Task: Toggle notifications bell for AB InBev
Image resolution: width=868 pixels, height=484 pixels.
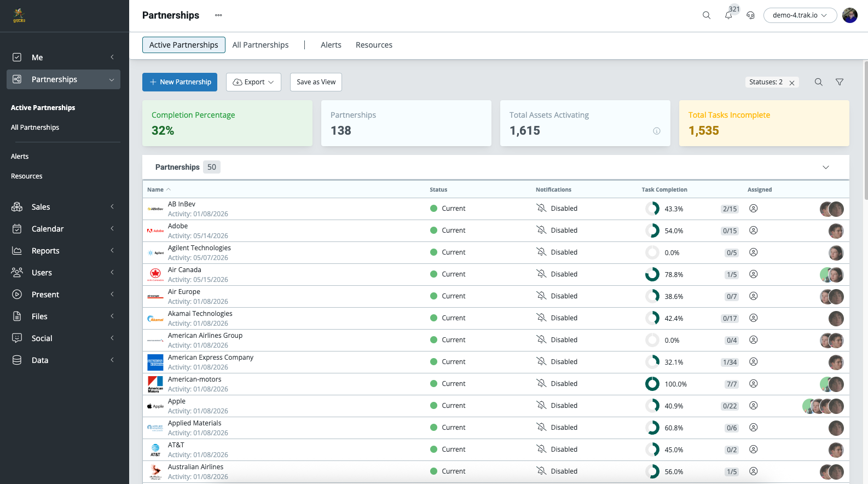Action: [541, 208]
